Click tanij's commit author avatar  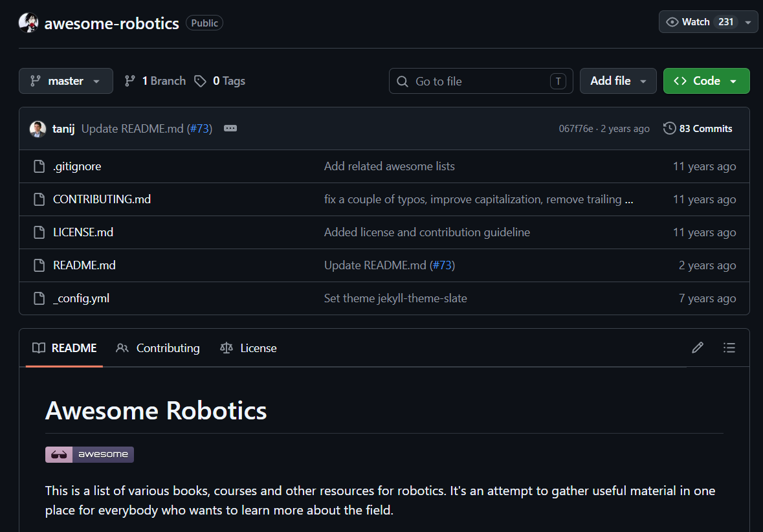(x=38, y=129)
